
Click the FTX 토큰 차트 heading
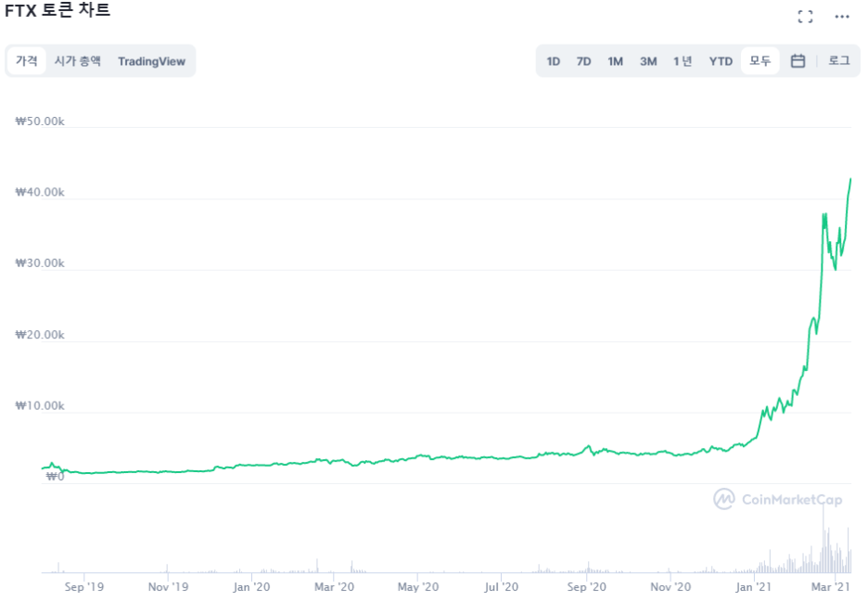click(57, 10)
